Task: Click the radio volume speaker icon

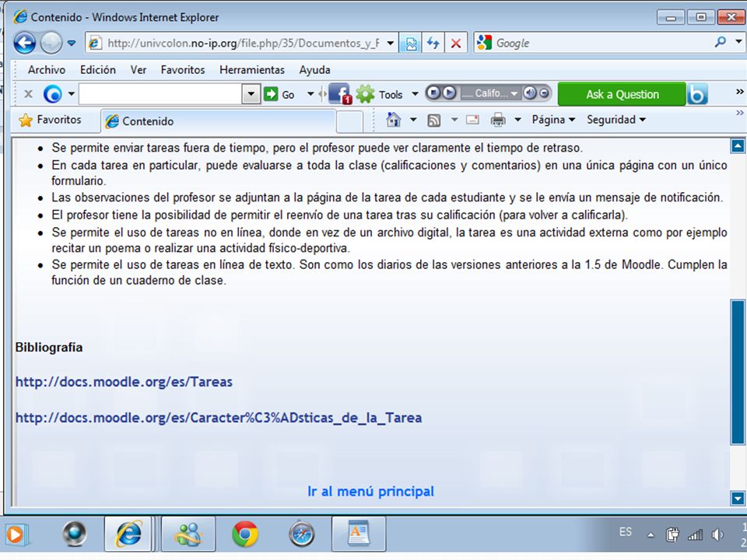Action: (x=529, y=93)
